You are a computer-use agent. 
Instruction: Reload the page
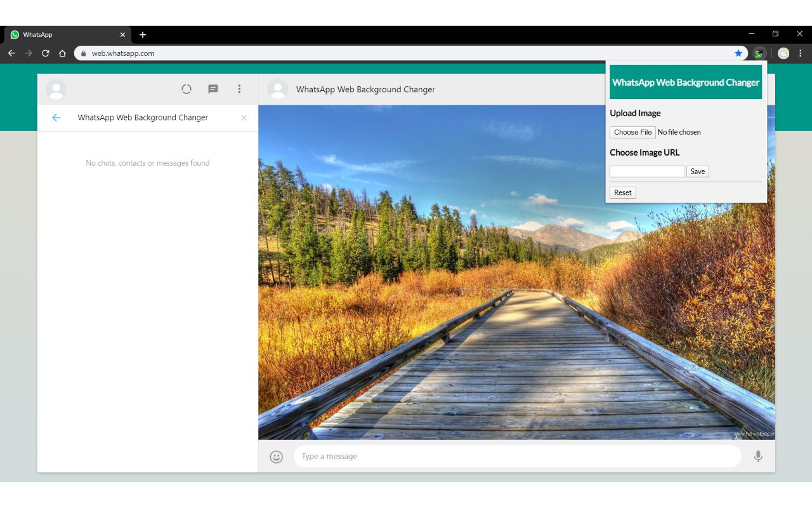(x=46, y=53)
